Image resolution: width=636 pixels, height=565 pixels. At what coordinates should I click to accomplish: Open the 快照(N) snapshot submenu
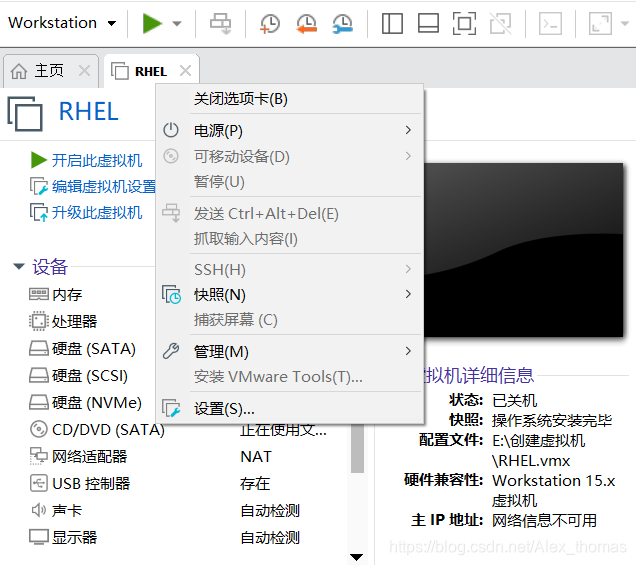290,295
